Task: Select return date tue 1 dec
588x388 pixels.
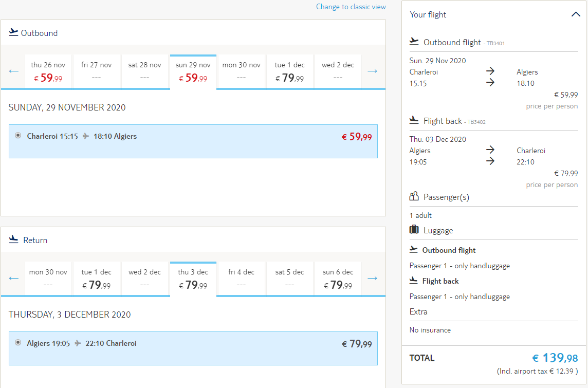Action: coord(97,278)
